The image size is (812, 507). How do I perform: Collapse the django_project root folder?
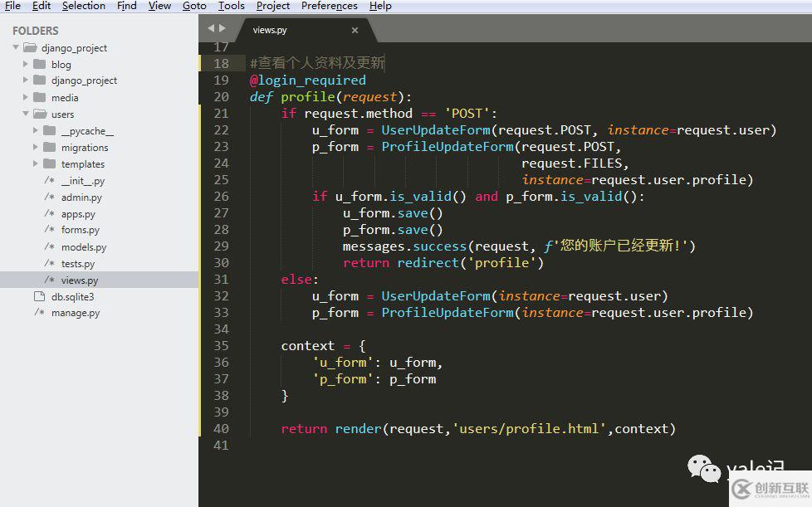(16, 47)
